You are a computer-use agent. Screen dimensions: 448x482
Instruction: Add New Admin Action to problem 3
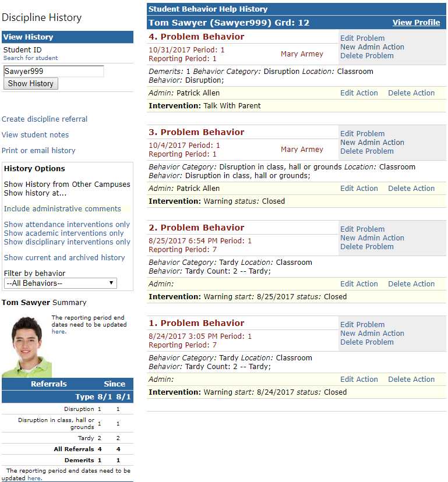coord(372,142)
